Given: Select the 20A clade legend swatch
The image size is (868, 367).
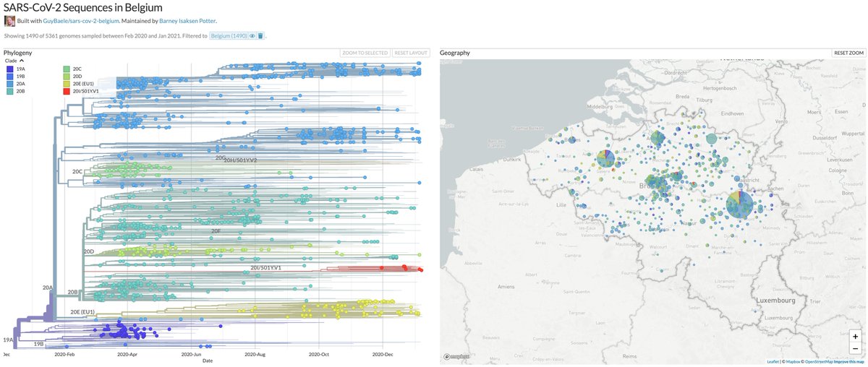Looking at the screenshot, I should click(x=9, y=85).
